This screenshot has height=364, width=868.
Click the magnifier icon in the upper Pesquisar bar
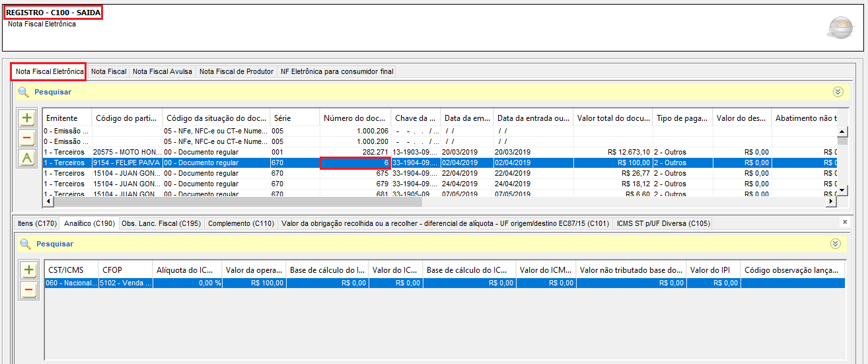coord(24,92)
